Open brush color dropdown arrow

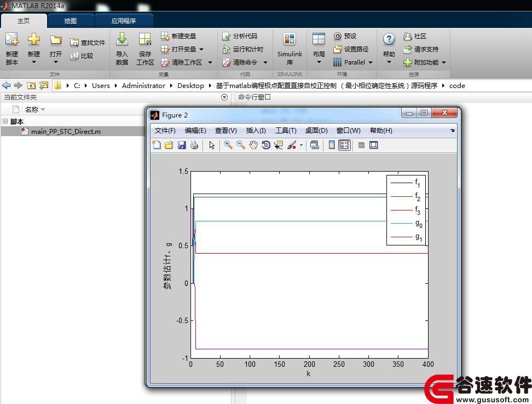(x=301, y=145)
